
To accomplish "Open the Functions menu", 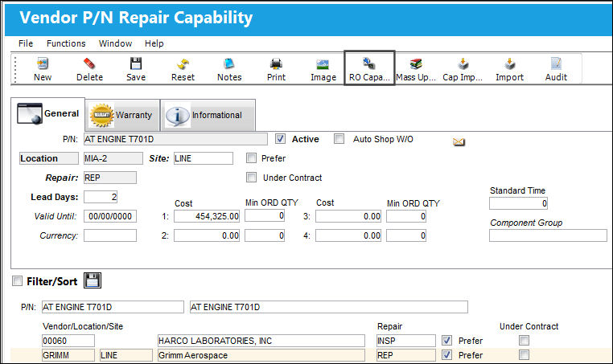I will (66, 43).
